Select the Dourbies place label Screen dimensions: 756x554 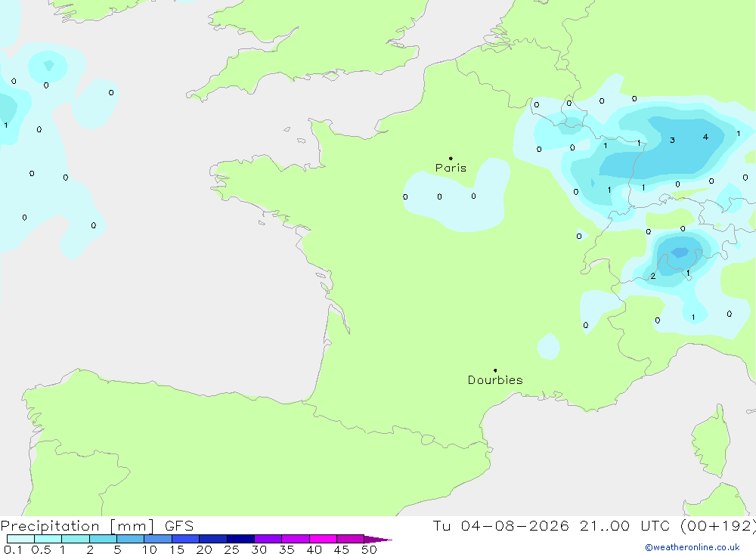(495, 380)
